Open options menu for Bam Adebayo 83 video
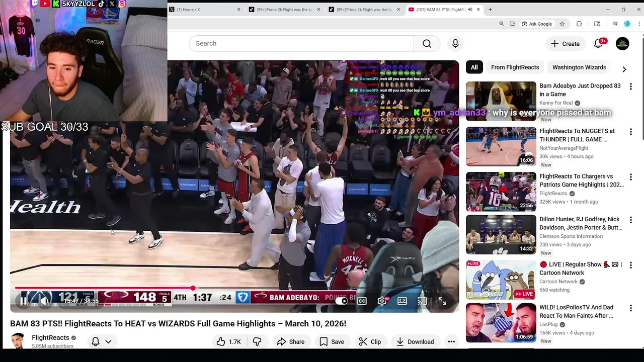This screenshot has height=362, width=644. click(x=631, y=86)
